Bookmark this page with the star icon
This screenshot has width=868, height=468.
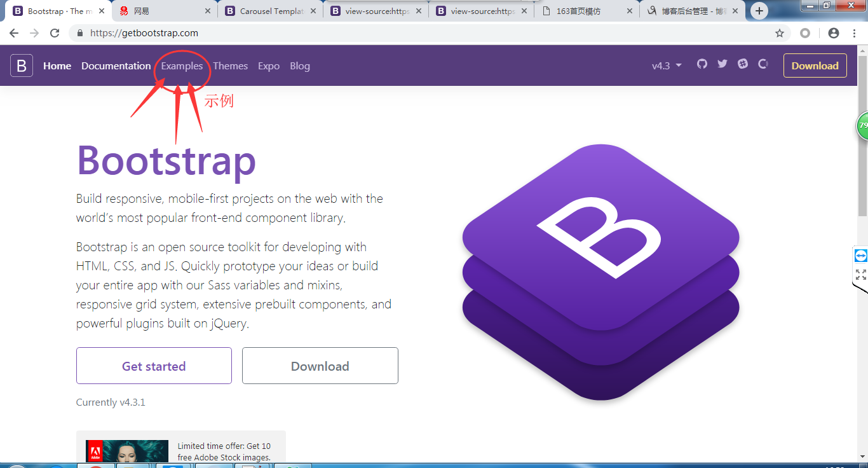click(x=780, y=33)
